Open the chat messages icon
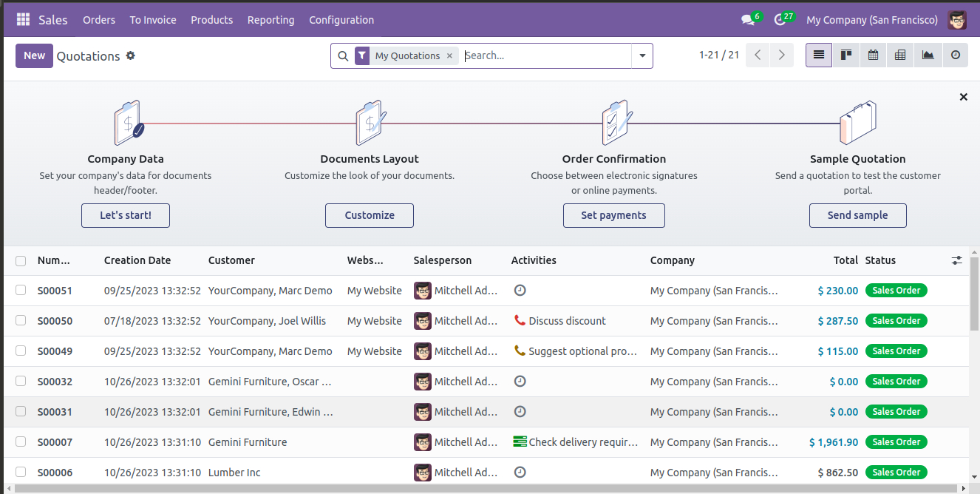Image resolution: width=980 pixels, height=494 pixels. pos(748,20)
